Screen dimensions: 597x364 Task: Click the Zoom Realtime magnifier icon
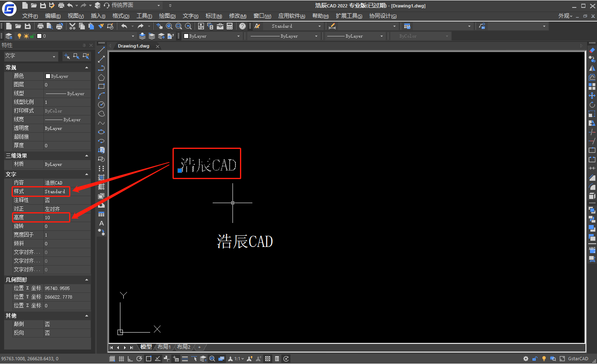(x=169, y=26)
